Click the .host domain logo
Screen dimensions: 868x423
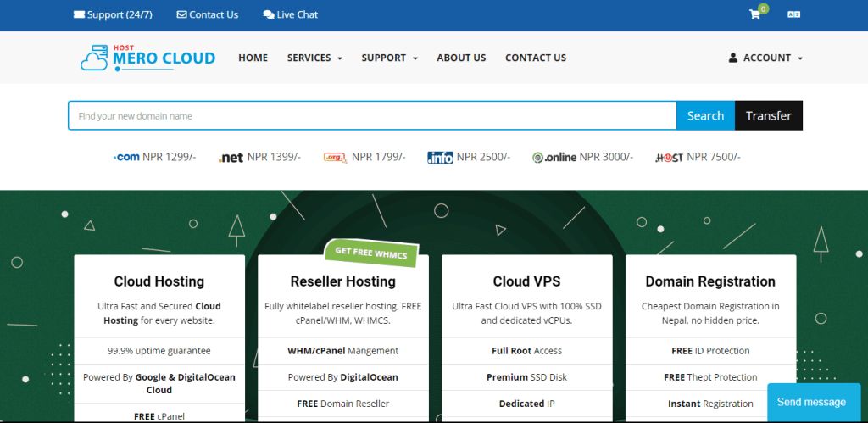pos(669,157)
